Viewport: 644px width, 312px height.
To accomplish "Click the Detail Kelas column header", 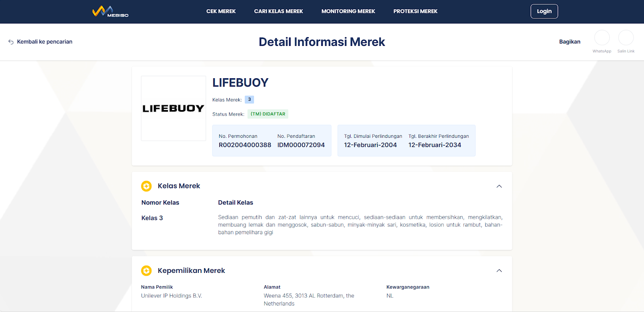I will (x=235, y=203).
